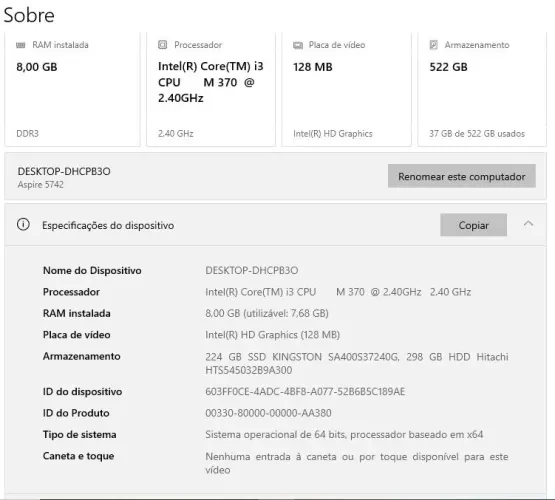Click device ID 603FF0CE-4ADC-4BF8 value

click(x=305, y=392)
